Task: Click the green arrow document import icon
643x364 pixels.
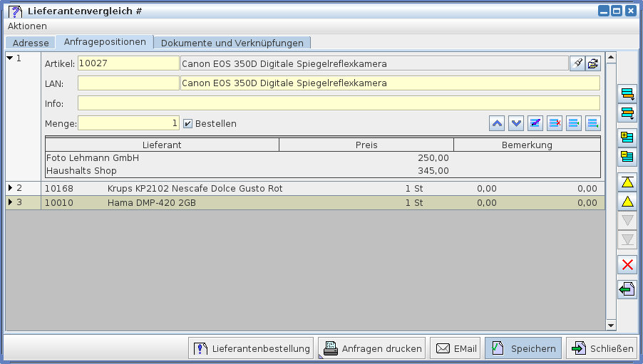Action: (627, 289)
